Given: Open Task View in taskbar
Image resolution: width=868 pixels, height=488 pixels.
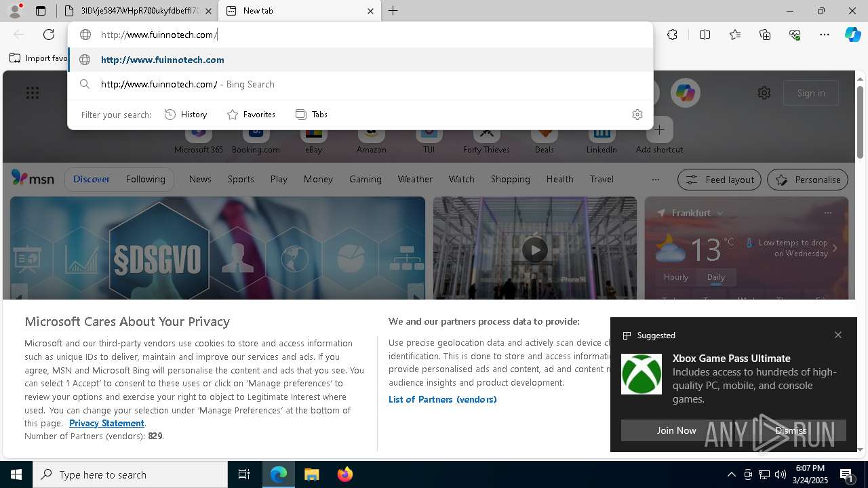Looking at the screenshot, I should point(244,474).
